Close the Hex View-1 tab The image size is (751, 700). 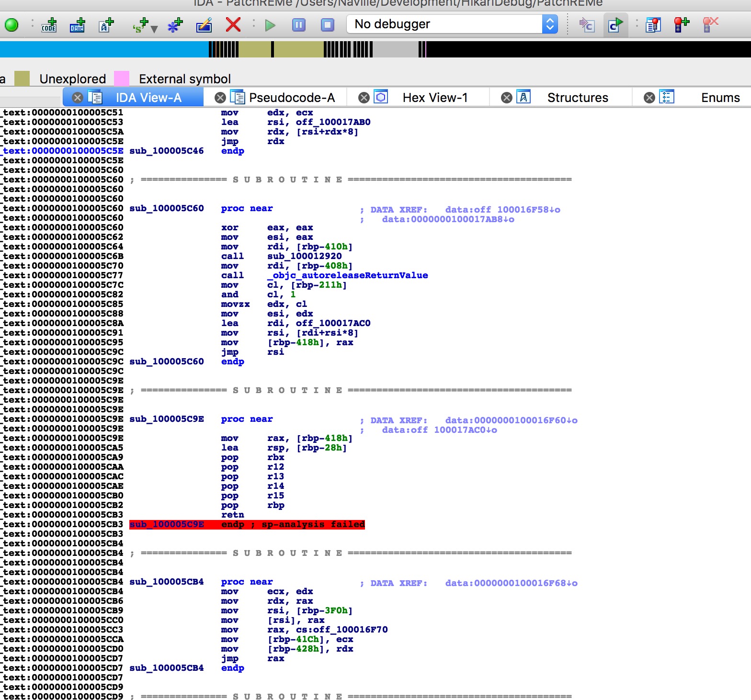364,98
